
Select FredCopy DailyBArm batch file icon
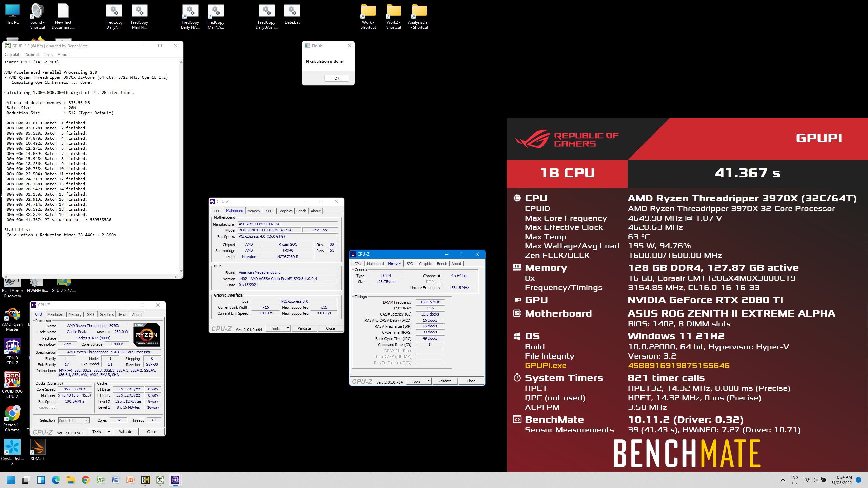267,17
